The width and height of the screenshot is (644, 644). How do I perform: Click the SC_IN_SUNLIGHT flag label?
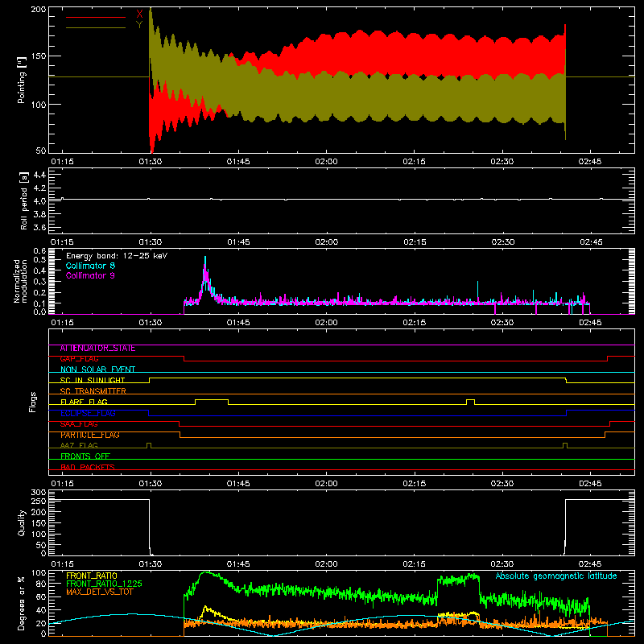(93, 380)
